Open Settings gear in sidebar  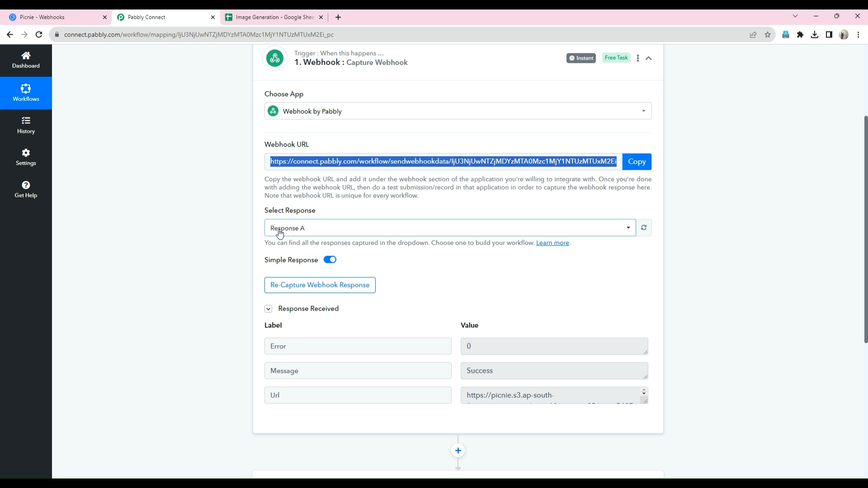click(26, 153)
